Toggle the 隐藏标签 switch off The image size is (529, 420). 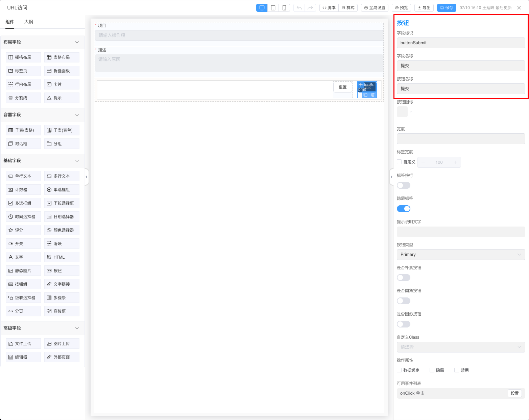403,209
